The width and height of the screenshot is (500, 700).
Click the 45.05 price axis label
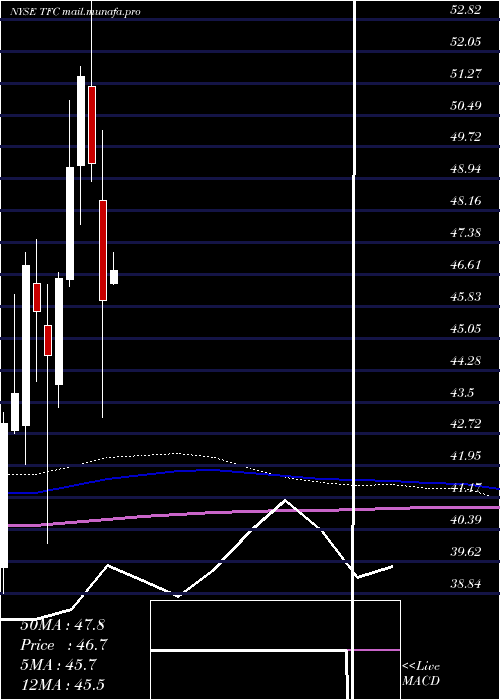(466, 328)
